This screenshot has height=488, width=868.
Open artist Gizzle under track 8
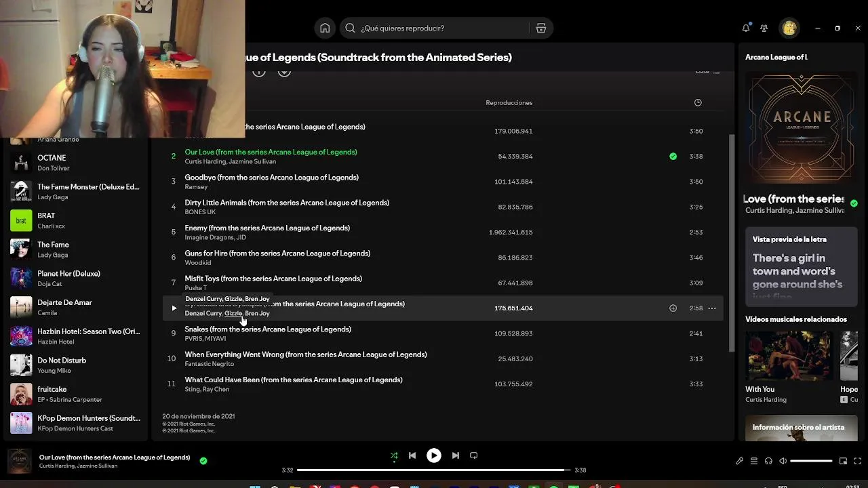point(233,313)
